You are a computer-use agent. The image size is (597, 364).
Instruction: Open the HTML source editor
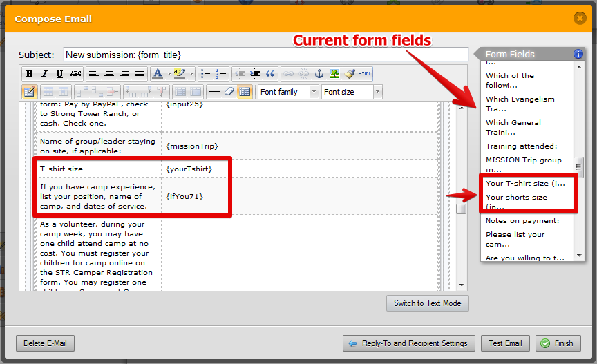(x=365, y=74)
